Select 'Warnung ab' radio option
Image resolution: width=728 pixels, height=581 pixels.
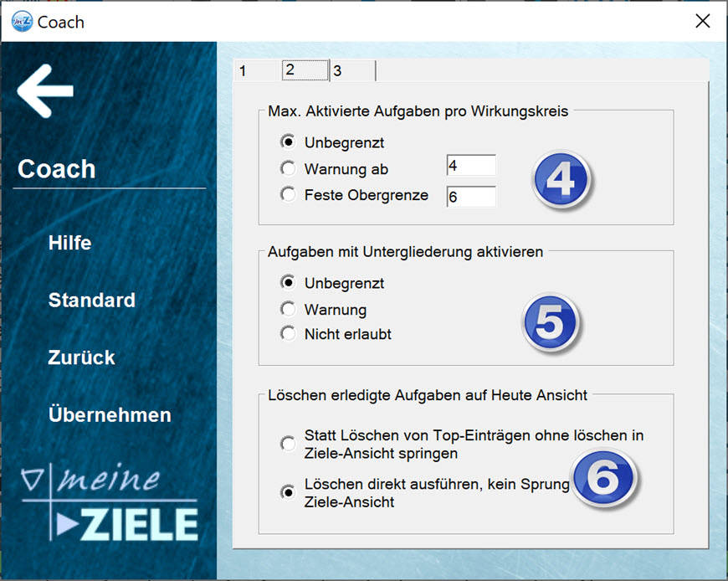[x=289, y=169]
